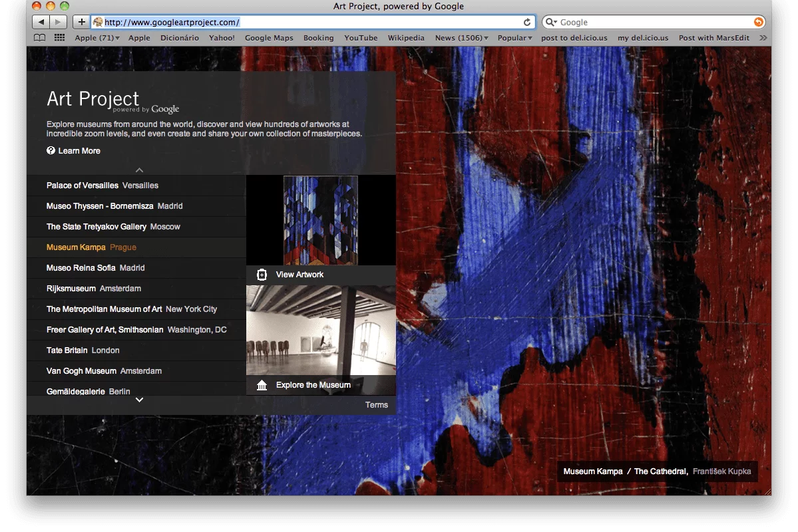This screenshot has width=798, height=532.
Task: Open the News (1506) bookmarks dropdown
Action: (462, 38)
